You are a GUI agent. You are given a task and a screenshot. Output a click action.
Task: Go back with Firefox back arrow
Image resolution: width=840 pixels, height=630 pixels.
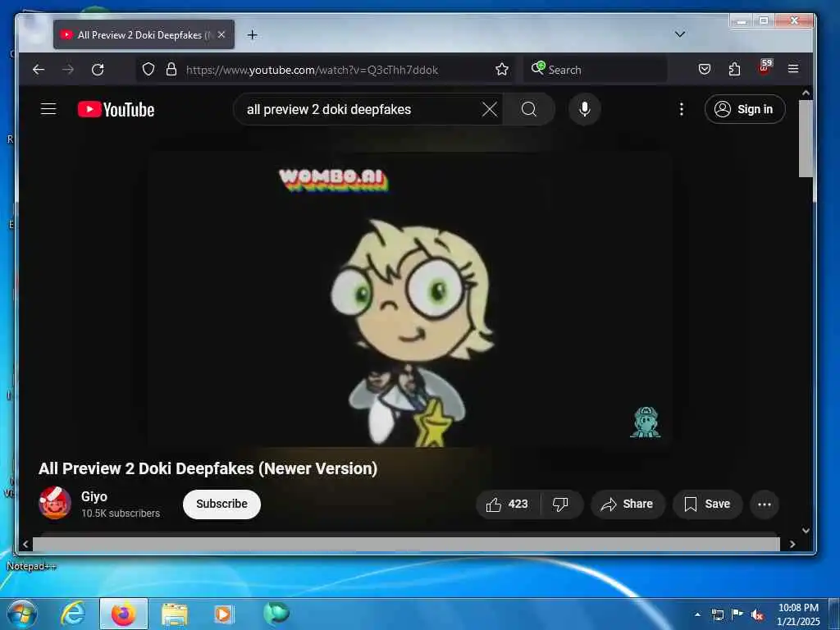tap(39, 70)
